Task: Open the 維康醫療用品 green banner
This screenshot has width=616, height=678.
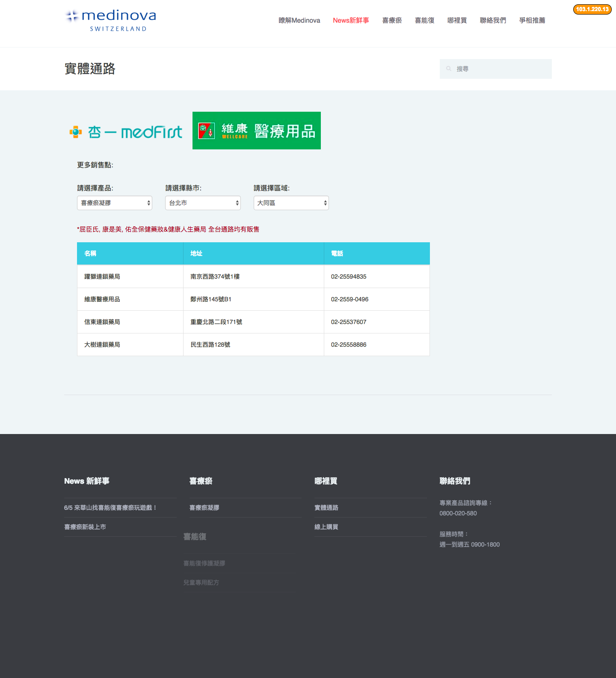Action: point(256,131)
